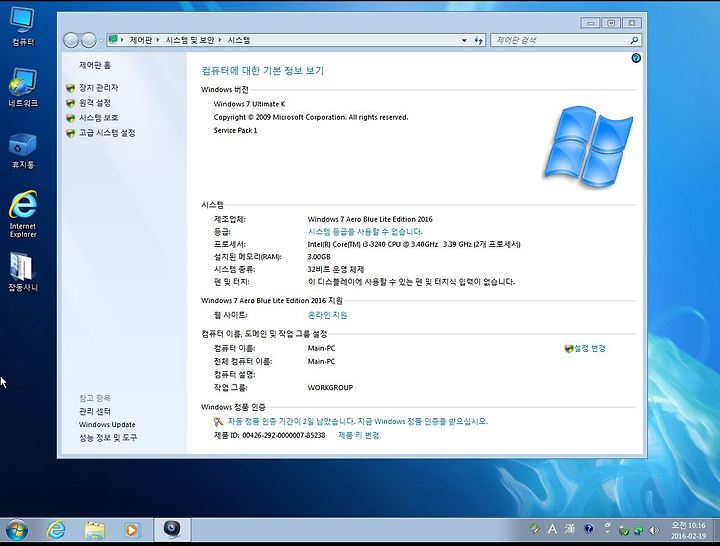Click the Show desktop strip
This screenshot has height=546, width=720.
(716, 530)
